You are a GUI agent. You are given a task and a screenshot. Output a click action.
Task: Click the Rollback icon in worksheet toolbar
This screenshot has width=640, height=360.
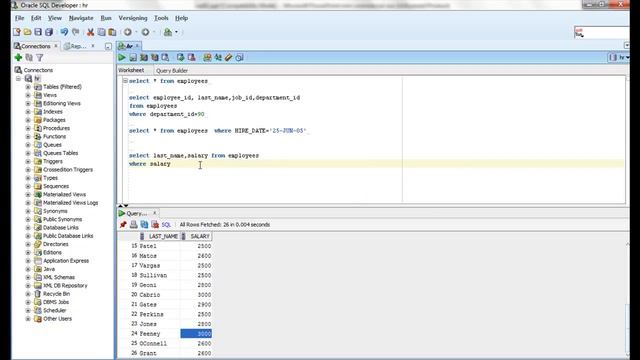coord(191,58)
